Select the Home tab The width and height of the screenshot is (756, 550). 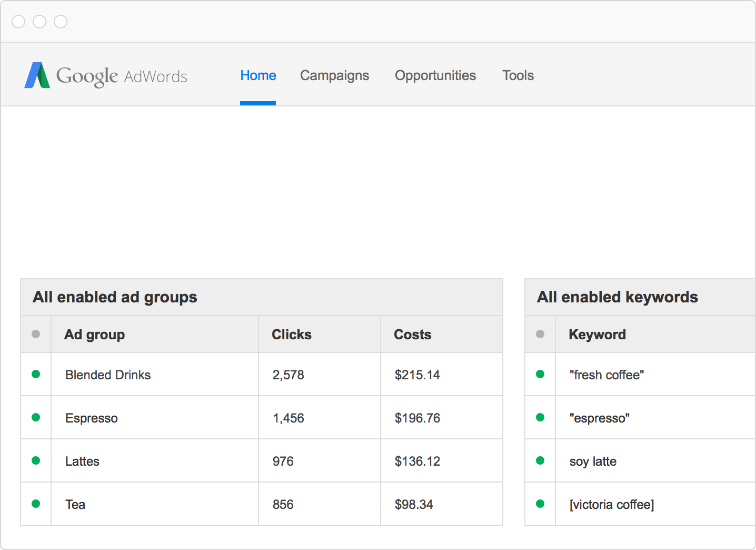pyautogui.click(x=258, y=75)
